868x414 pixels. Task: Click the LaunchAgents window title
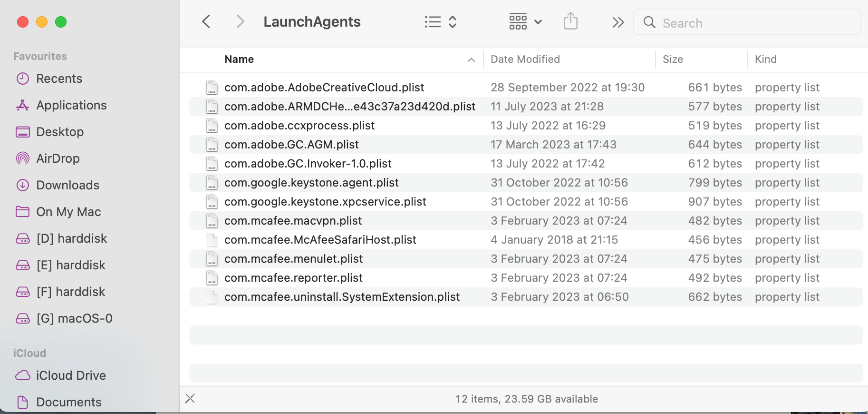pyautogui.click(x=312, y=22)
